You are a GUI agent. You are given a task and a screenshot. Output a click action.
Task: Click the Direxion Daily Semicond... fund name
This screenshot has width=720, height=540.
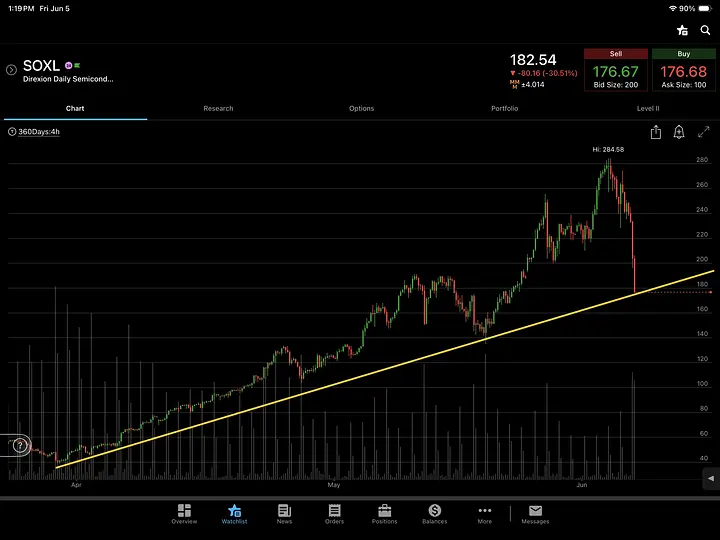68,79
